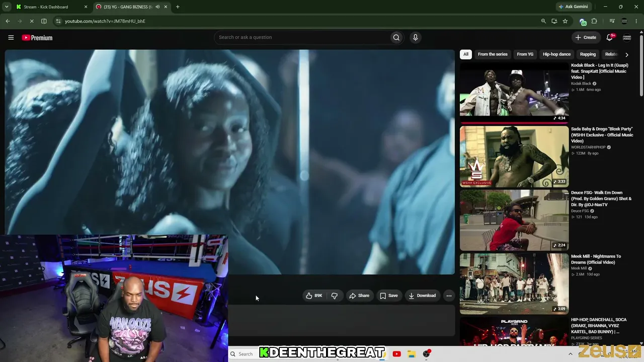Open YouTube from the Windows taskbar
The image size is (644, 362).
coord(396,354)
